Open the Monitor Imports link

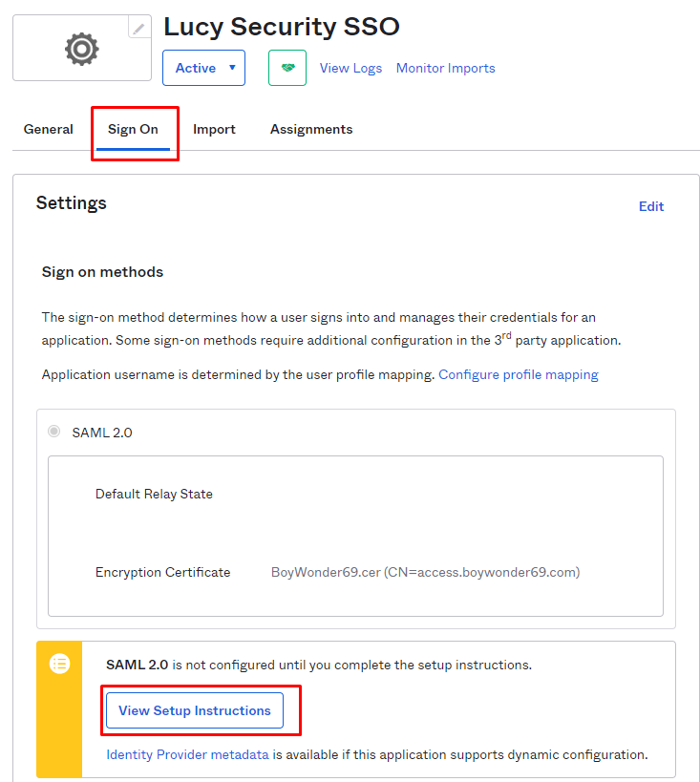click(x=446, y=68)
